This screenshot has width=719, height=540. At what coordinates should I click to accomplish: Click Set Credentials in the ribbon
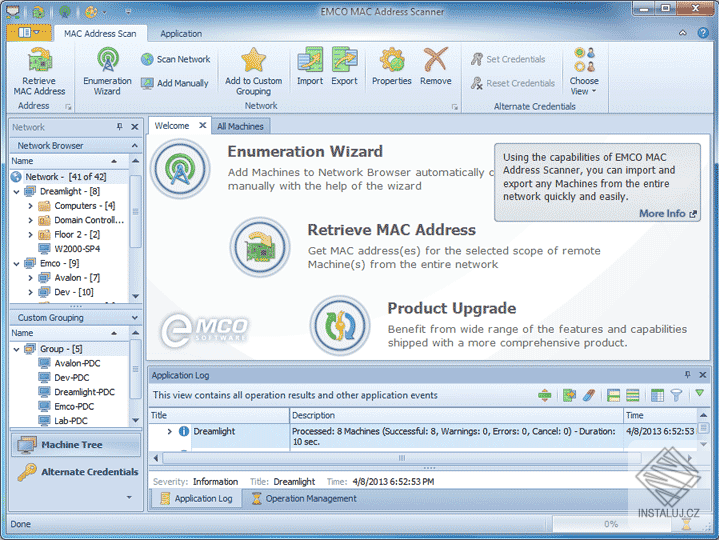pos(508,59)
